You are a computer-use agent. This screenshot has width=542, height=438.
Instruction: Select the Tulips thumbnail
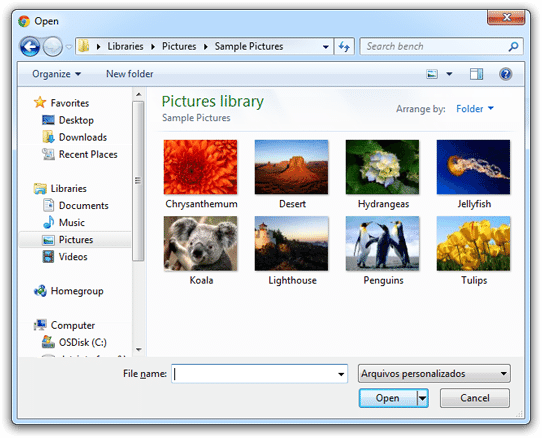click(x=473, y=243)
